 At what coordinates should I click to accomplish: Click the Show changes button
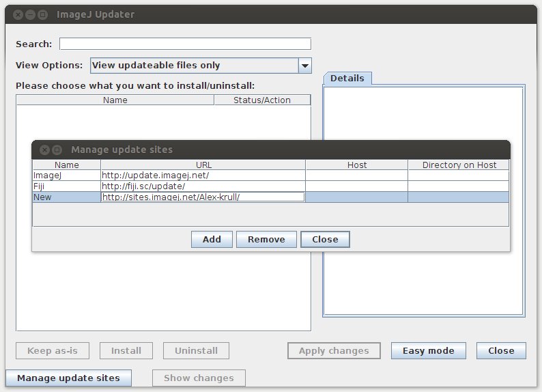[199, 378]
